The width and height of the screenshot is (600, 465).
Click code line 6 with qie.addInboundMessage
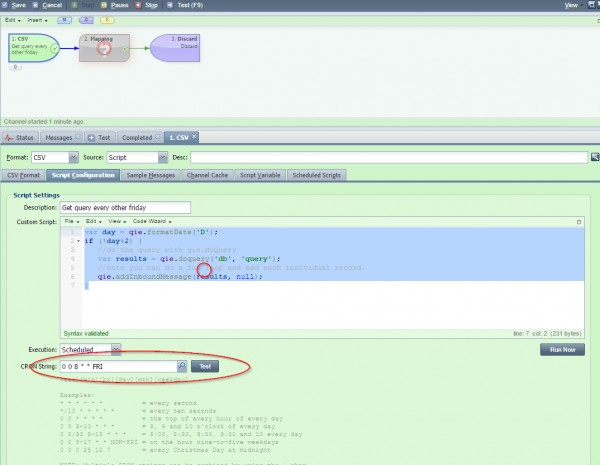click(x=180, y=276)
